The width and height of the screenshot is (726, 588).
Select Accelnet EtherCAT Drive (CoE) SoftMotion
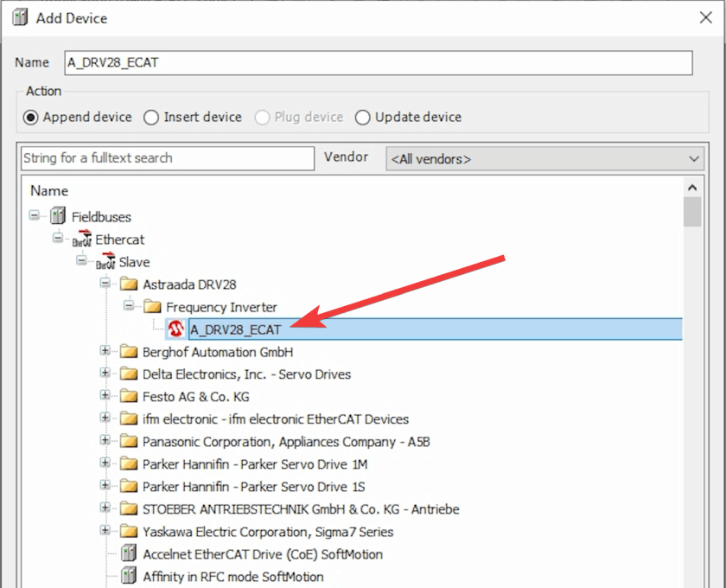click(x=263, y=554)
